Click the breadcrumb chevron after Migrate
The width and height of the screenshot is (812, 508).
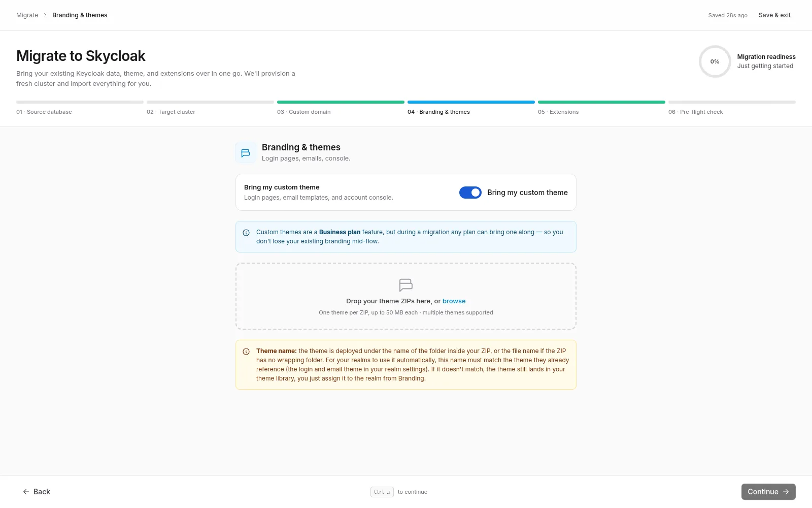click(45, 15)
